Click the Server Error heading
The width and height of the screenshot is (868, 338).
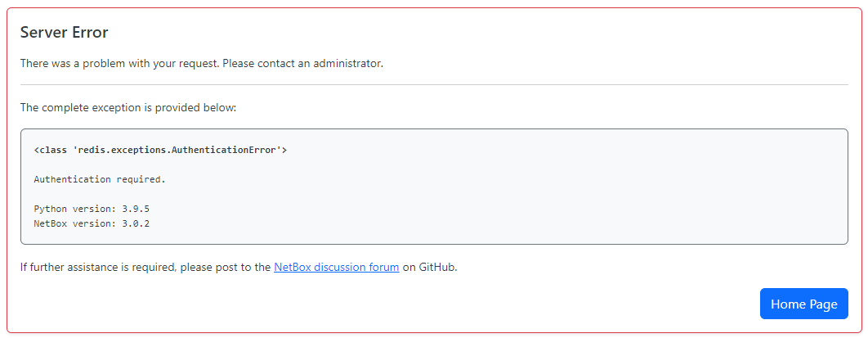pyautogui.click(x=65, y=32)
